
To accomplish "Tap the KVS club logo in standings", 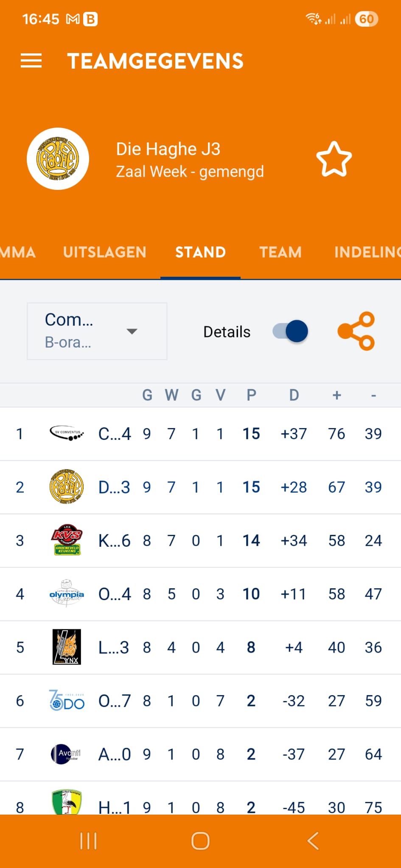I will [x=67, y=540].
